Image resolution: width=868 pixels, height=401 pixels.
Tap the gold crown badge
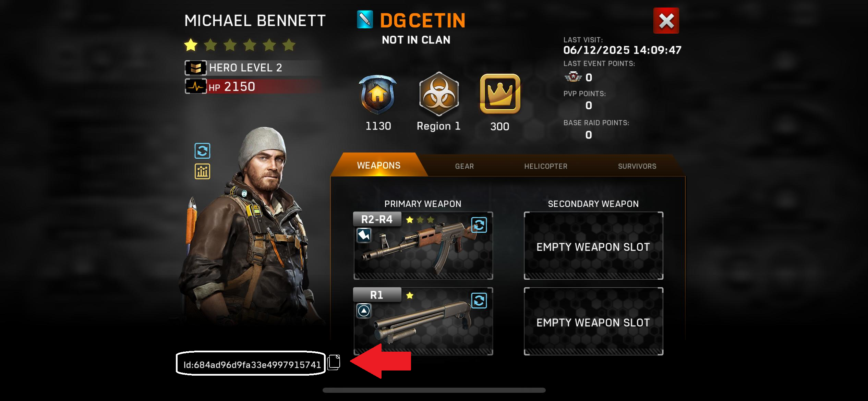point(500,94)
